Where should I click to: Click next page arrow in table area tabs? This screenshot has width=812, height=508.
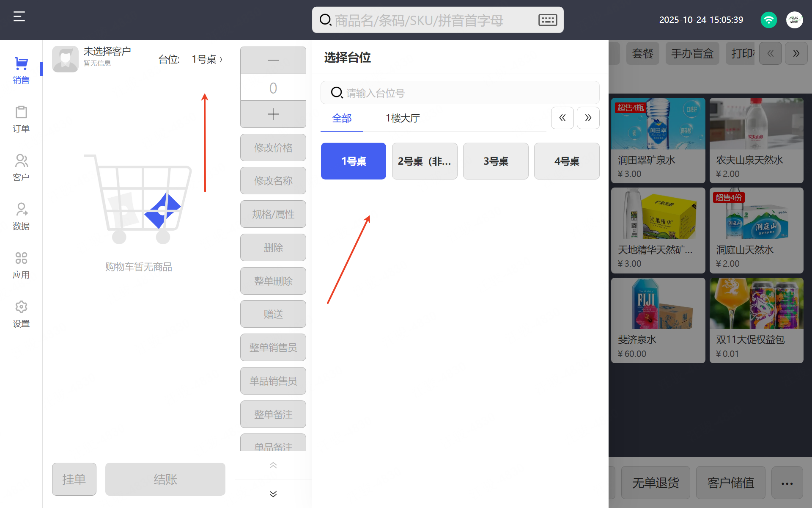(x=588, y=118)
